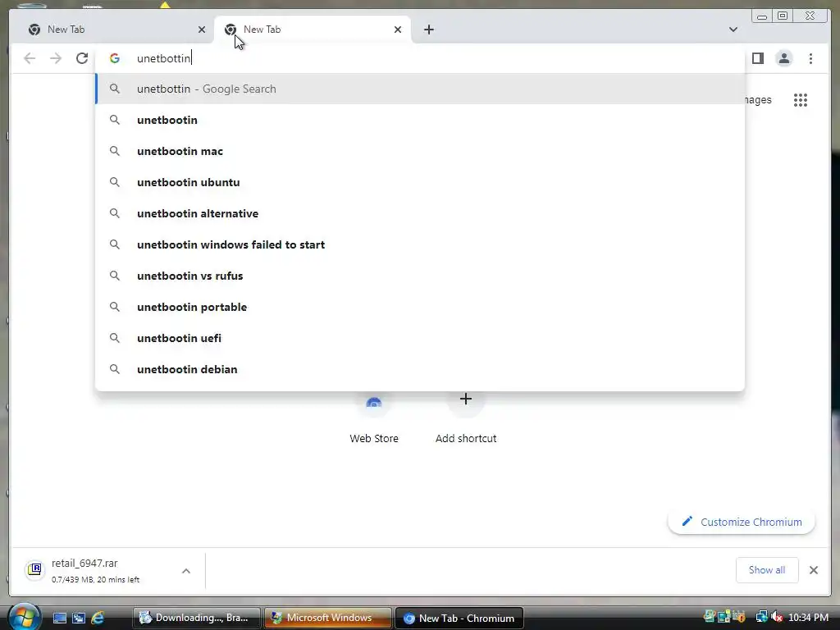Image resolution: width=840 pixels, height=630 pixels.
Task: Select the 'unetbootin' suggestion
Action: click(x=420, y=120)
